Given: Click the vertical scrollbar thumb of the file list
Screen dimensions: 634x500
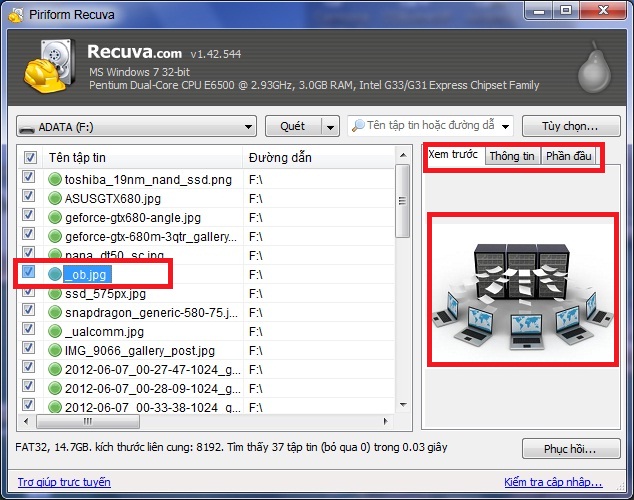Looking at the screenshot, I should (402, 201).
